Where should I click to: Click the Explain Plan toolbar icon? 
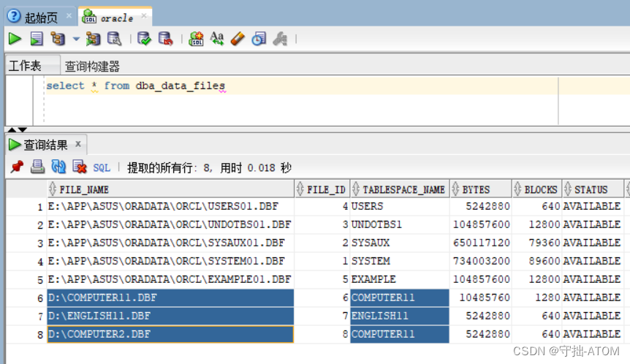tap(58, 39)
